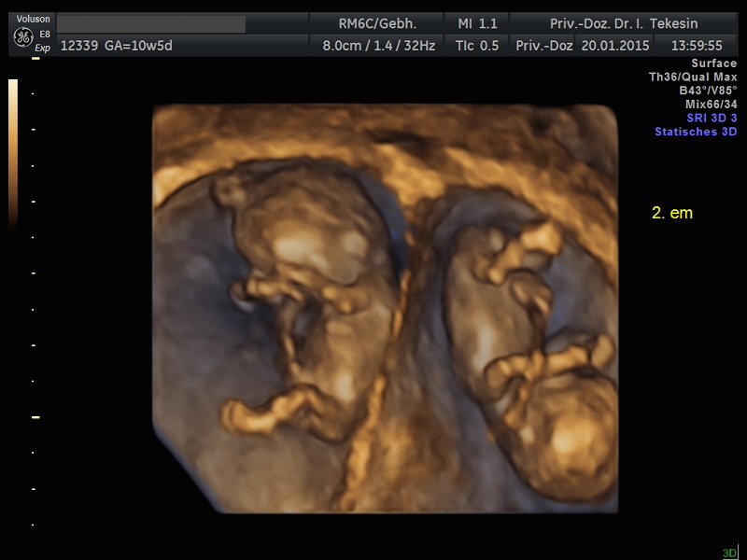Click the green 3D indicator icon
Image resolution: width=747 pixels, height=560 pixels.
coord(728,553)
